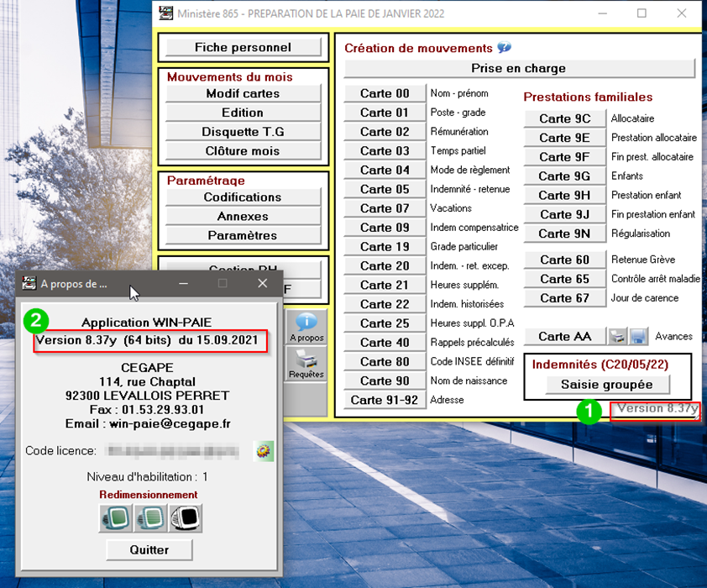The image size is (707, 588).
Task: Click the help bubble beside Création de mouvements
Action: point(504,48)
